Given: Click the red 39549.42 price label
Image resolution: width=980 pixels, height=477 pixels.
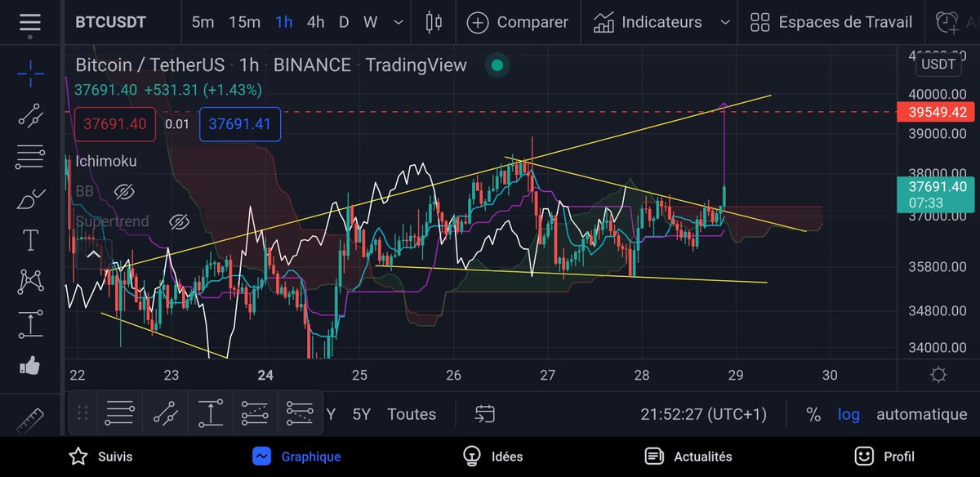Looking at the screenshot, I should click(937, 112).
